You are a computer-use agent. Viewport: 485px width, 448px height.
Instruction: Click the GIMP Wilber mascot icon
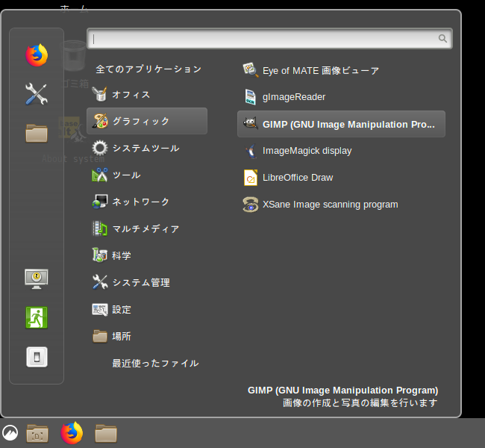251,124
